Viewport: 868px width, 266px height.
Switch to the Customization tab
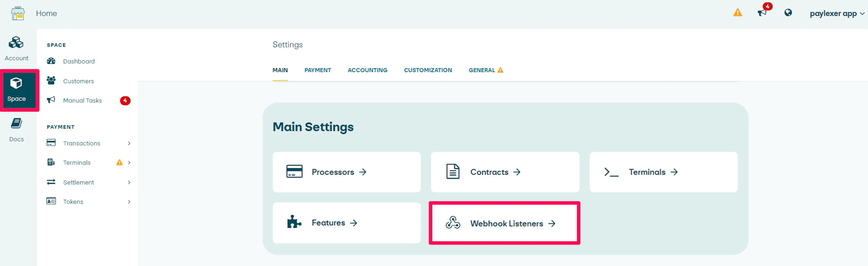tap(428, 70)
